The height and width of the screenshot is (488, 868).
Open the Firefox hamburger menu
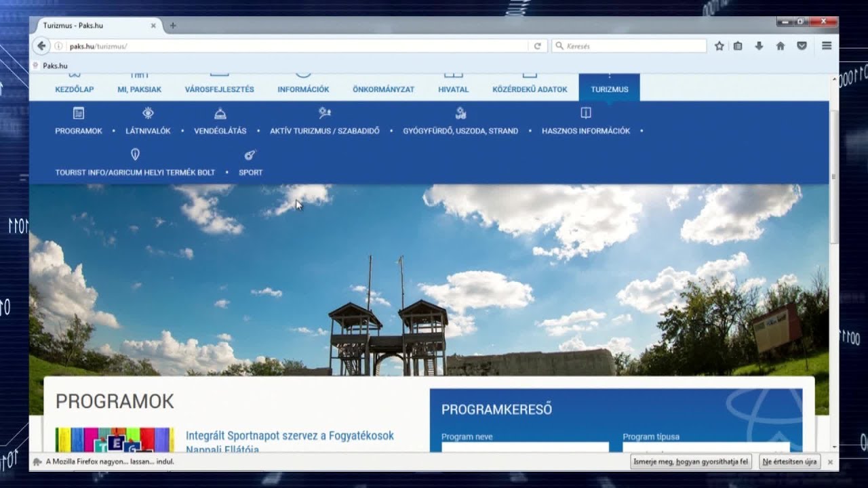[827, 46]
